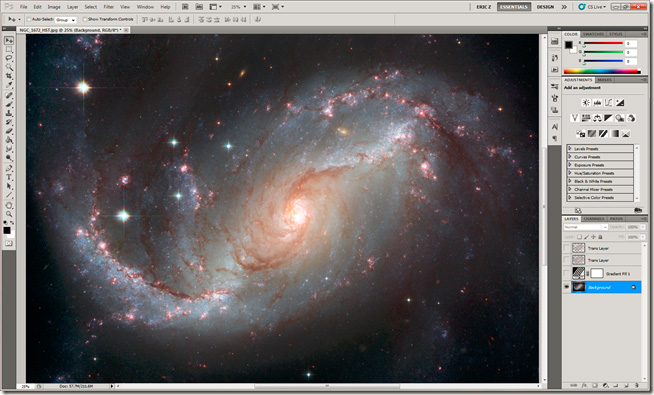Image resolution: width=654 pixels, height=395 pixels.
Task: Enable the Auto-Select checkbox
Action: [29, 19]
